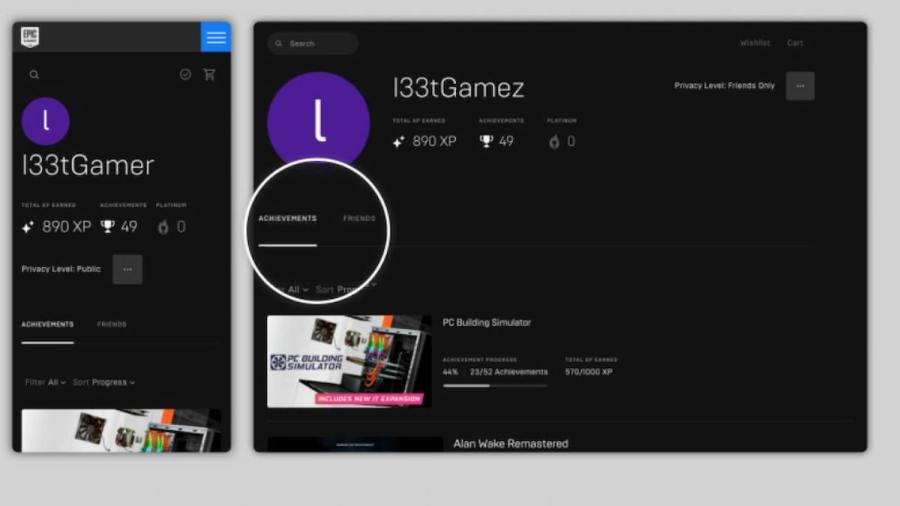Click the Epic Games logo in mobile view
Image resolution: width=900 pixels, height=506 pixels.
30,37
